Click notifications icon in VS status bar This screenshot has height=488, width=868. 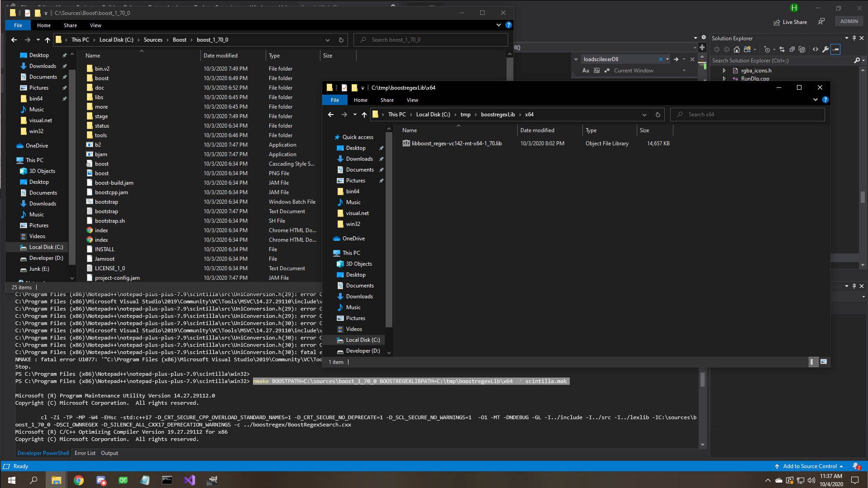click(x=856, y=466)
